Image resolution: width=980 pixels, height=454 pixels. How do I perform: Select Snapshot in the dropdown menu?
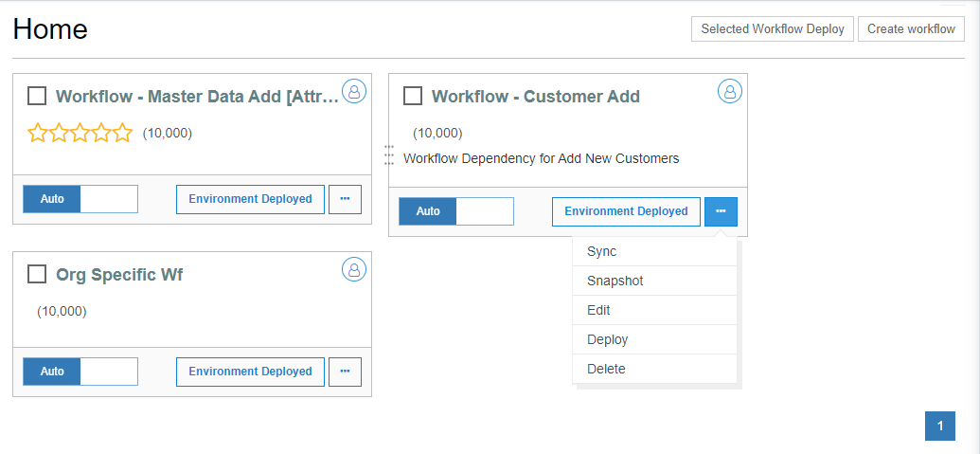tap(615, 281)
